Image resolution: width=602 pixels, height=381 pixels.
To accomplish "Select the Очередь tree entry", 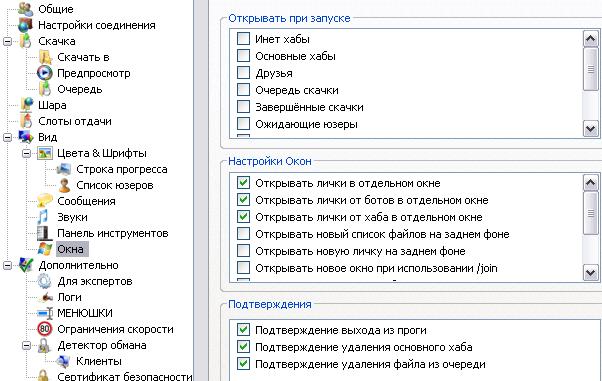I will tap(80, 89).
